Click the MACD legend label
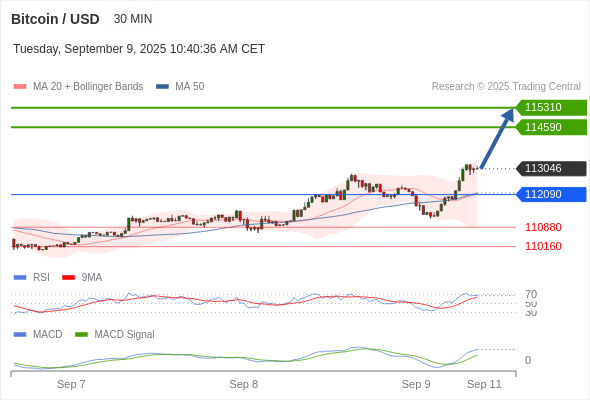 pos(48,335)
